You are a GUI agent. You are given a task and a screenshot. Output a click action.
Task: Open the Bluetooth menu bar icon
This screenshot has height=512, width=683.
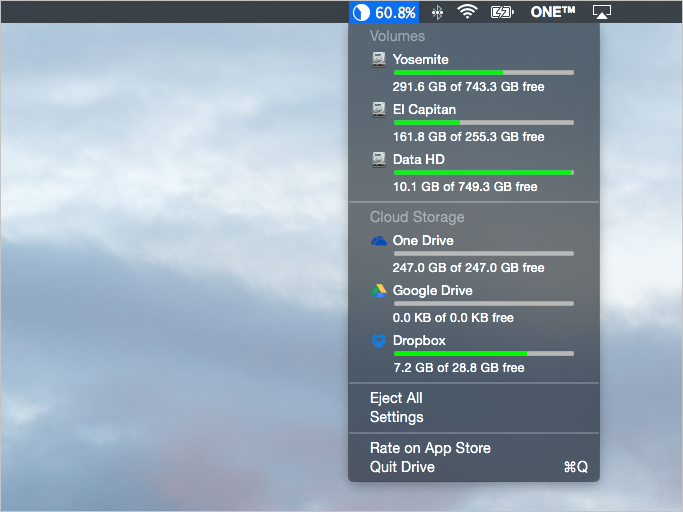coord(437,12)
